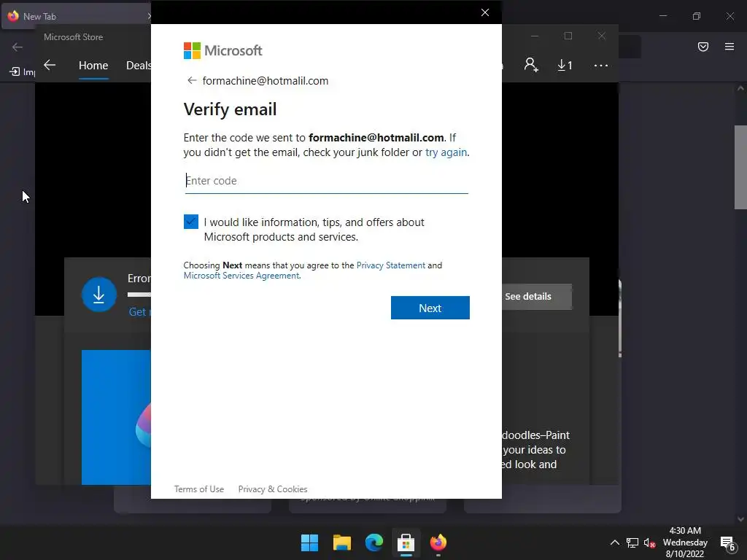Go back via arrow beside formachine@hotmalil.com

(x=192, y=80)
